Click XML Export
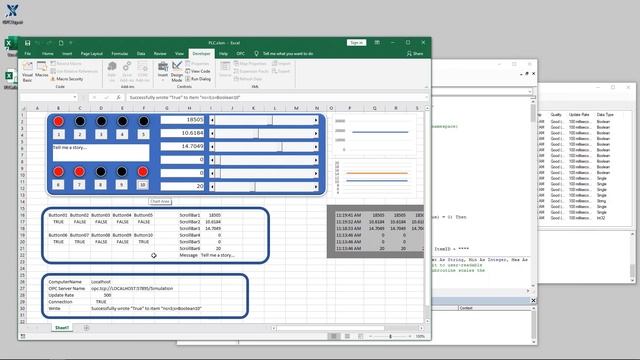Viewport: 640px width, 360px height. click(x=281, y=71)
